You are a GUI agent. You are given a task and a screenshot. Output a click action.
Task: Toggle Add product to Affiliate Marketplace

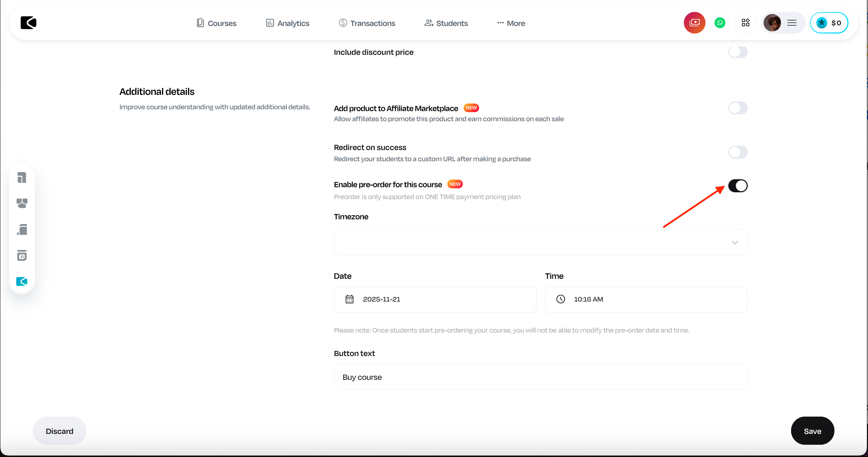coord(738,108)
